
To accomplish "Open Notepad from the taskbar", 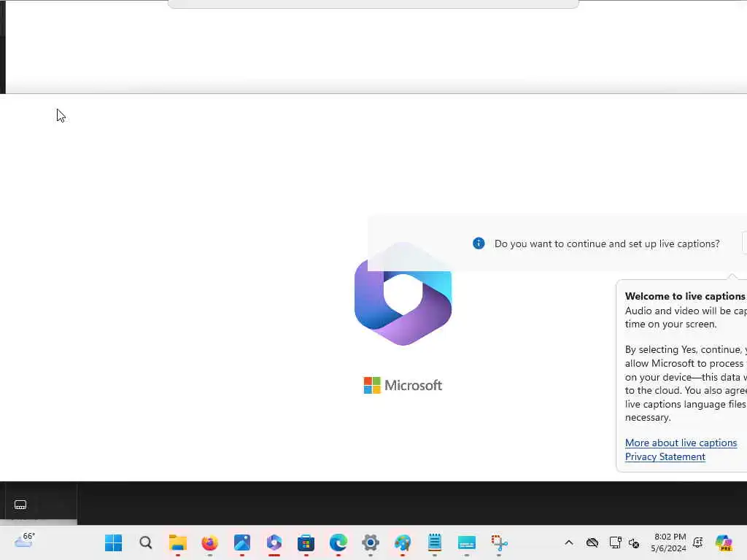I will pyautogui.click(x=435, y=542).
